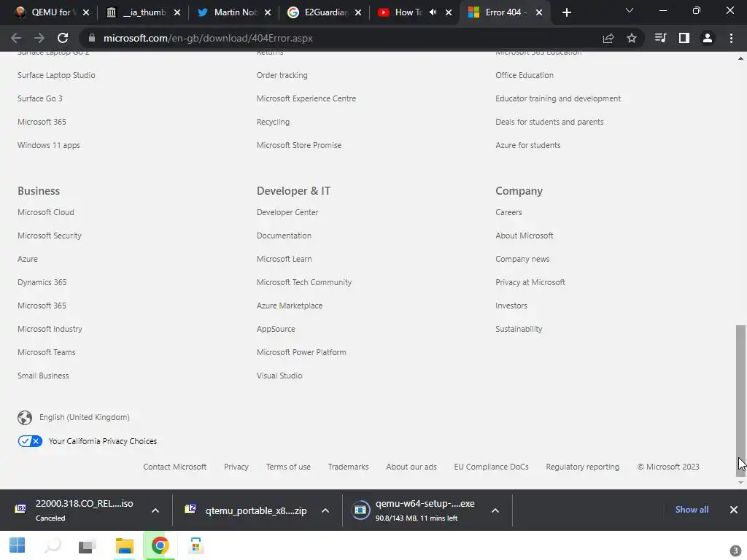Click the padlock site info icon

coord(92,38)
